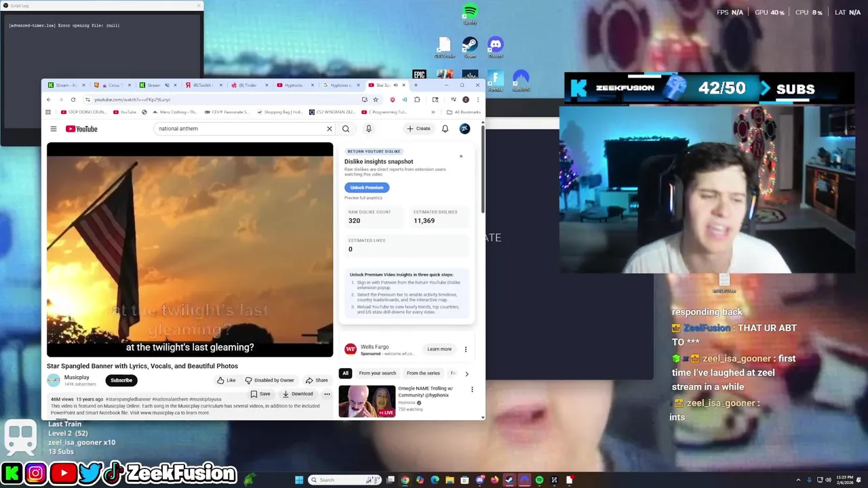Click the YouTube Create button
The height and width of the screenshot is (488, 868).
[418, 129]
